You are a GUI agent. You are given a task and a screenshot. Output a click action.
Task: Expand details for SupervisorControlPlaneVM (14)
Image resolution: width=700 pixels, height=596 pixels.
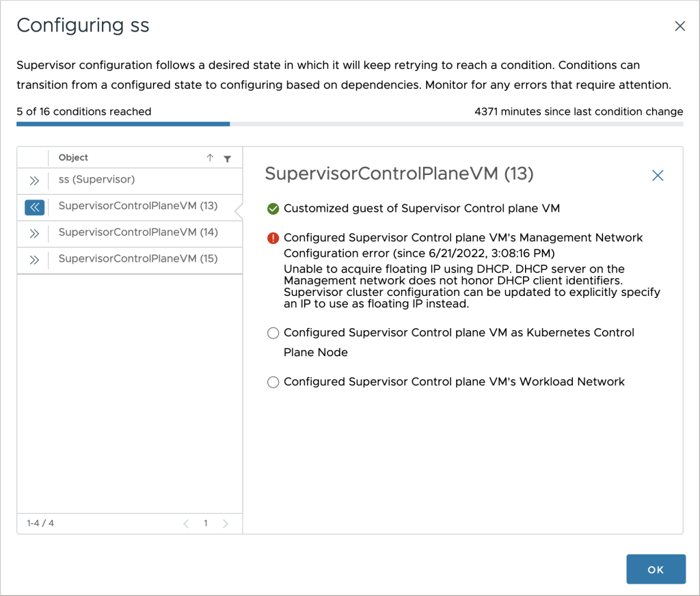click(x=34, y=234)
